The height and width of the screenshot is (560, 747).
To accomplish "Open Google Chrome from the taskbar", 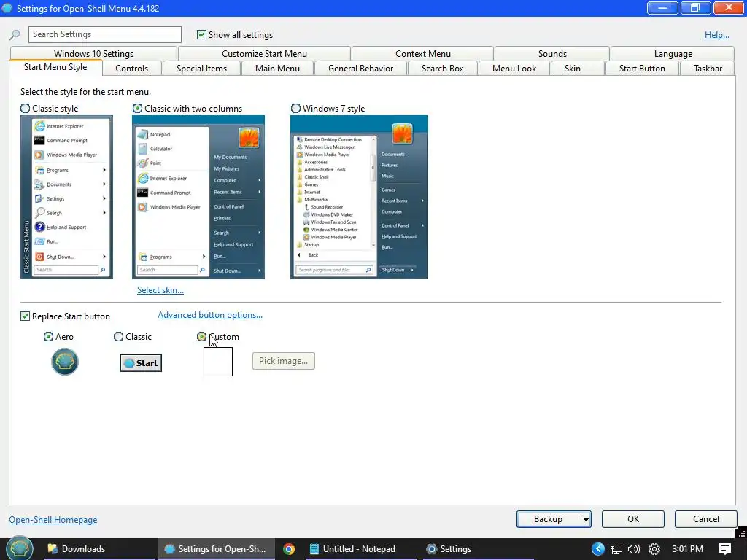I will (x=289, y=549).
